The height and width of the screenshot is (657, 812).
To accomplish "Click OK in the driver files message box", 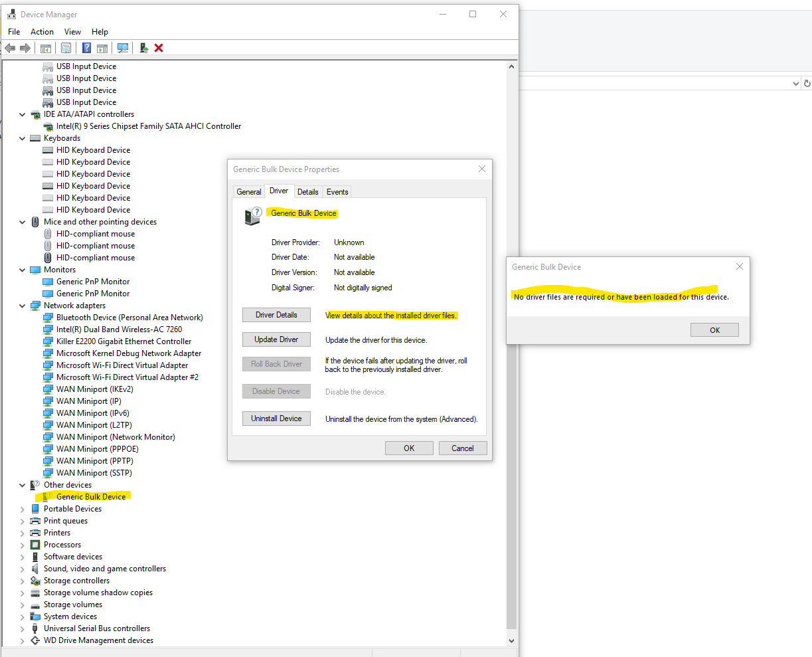I will click(x=714, y=330).
